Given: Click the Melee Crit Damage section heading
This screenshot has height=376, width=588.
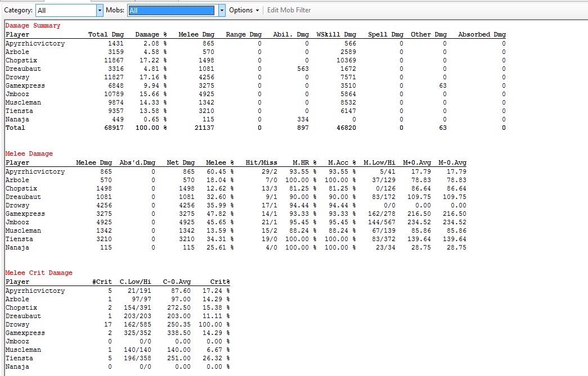Looking at the screenshot, I should (x=39, y=273).
